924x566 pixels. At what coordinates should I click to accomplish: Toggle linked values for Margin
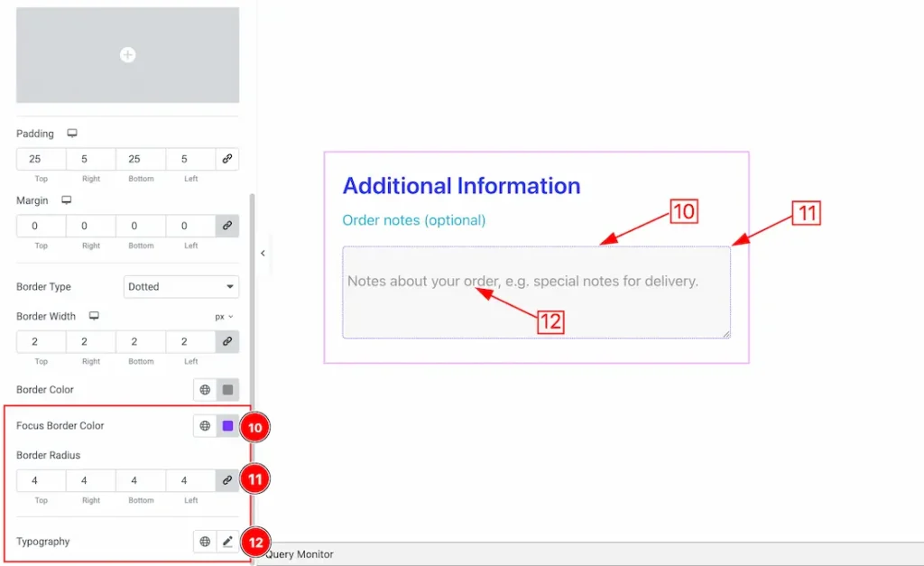coord(227,226)
